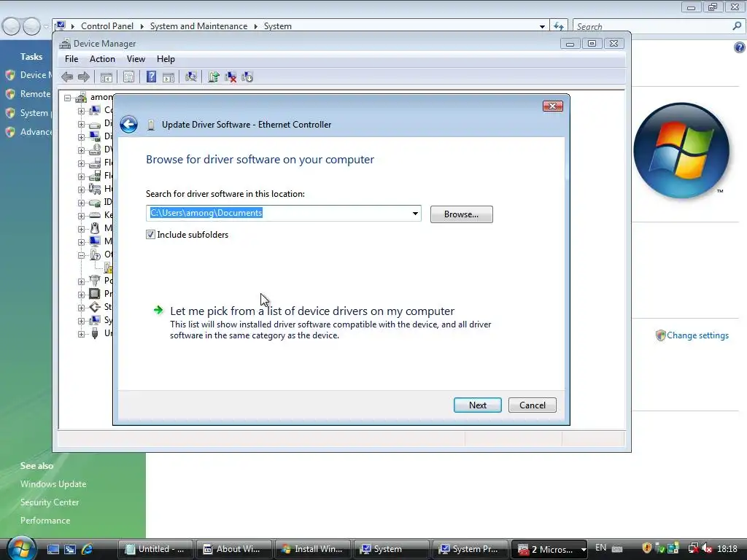The height and width of the screenshot is (560, 747).
Task: Click the security shield tray icon
Action: click(646, 548)
